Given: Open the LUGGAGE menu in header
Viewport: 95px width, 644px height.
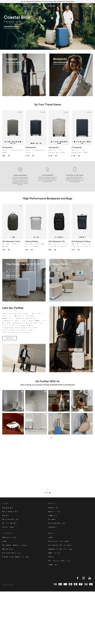Looking at the screenshot, I should pos(26,6).
